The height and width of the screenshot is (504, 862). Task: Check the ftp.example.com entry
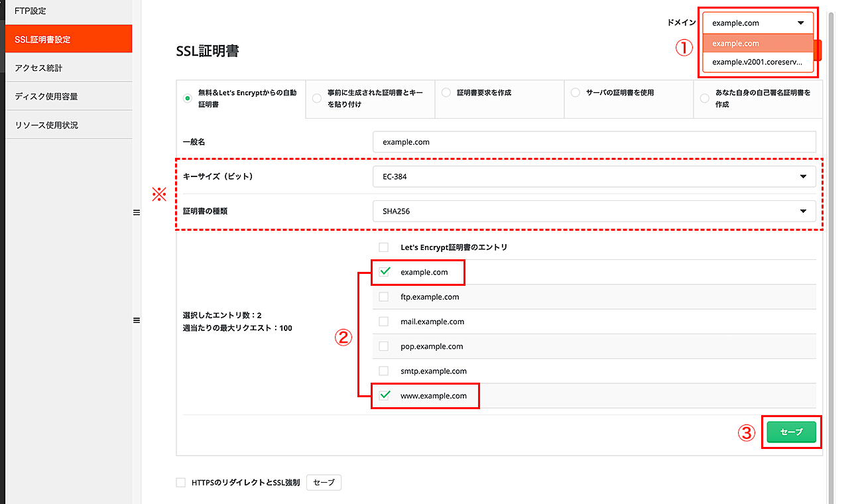[383, 297]
